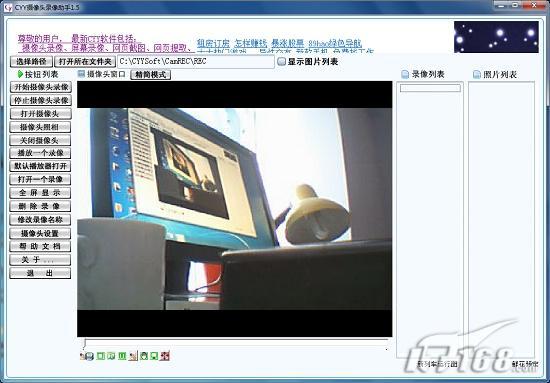Click the 删除录像 button
Image resolution: width=550 pixels, height=383 pixels.
40,206
